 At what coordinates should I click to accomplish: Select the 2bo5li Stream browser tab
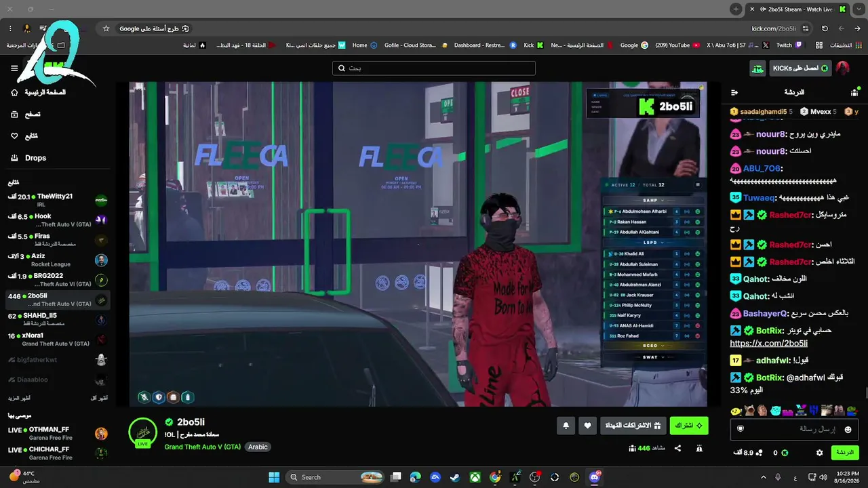click(x=797, y=9)
